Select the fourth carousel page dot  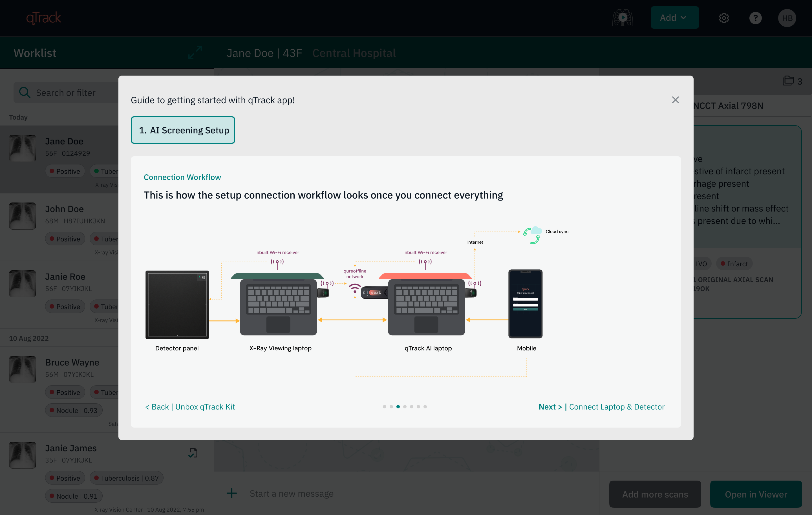pos(405,407)
